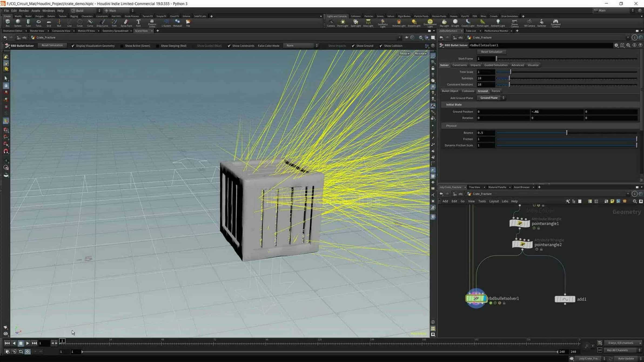Toggle rbdbulletsolver1 display flag dot
Screen dimensions: 644x362
(491, 303)
